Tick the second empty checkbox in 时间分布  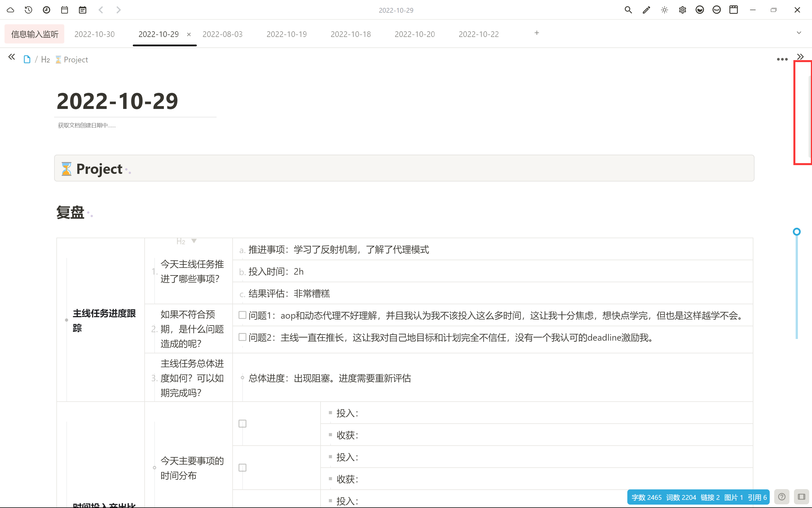[x=242, y=468]
